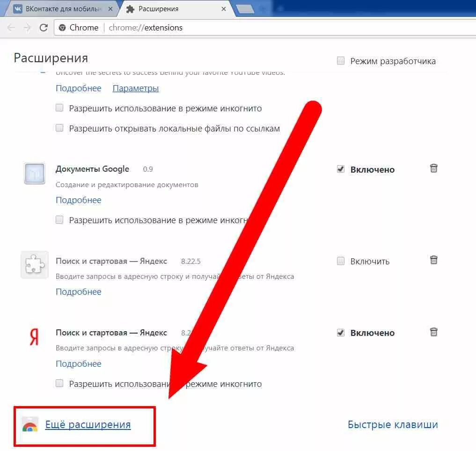Select the Расширения browser tab
The width and height of the screenshot is (476, 451).
tap(176, 9)
